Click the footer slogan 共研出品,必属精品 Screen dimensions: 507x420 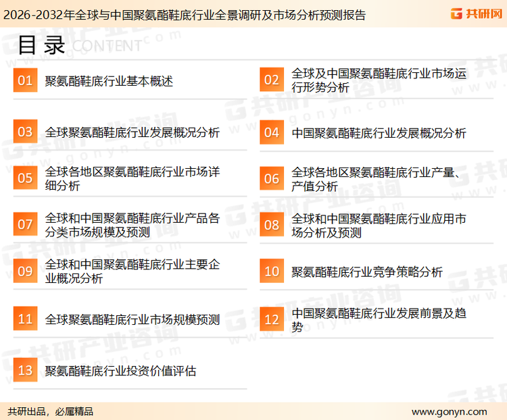(51, 412)
